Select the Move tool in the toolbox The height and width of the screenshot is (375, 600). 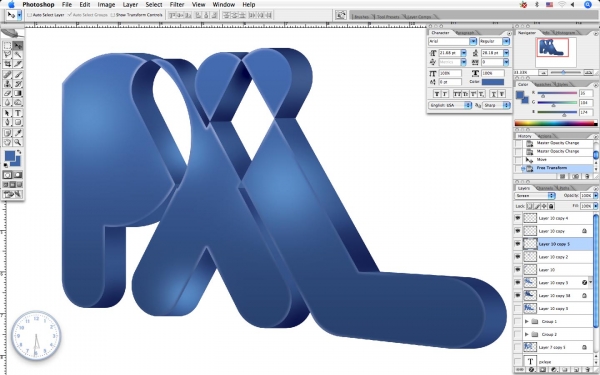pyautogui.click(x=18, y=46)
